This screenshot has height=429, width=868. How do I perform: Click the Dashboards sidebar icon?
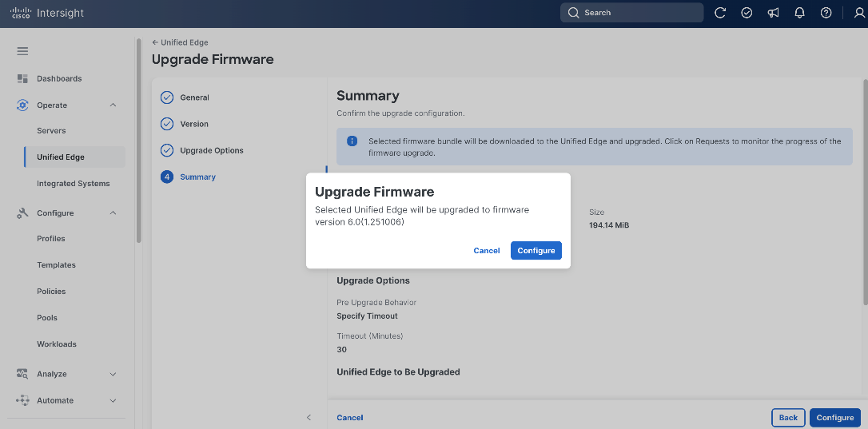(x=22, y=78)
